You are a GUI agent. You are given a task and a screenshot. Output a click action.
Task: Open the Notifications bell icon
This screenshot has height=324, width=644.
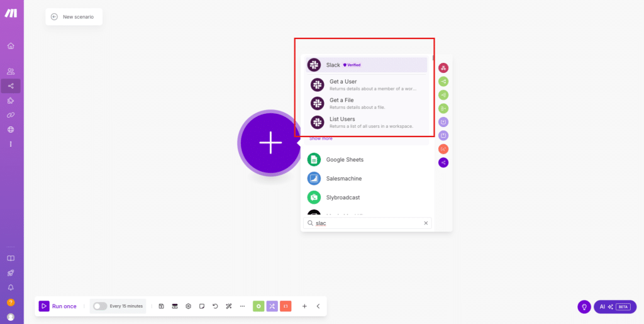[x=11, y=288]
